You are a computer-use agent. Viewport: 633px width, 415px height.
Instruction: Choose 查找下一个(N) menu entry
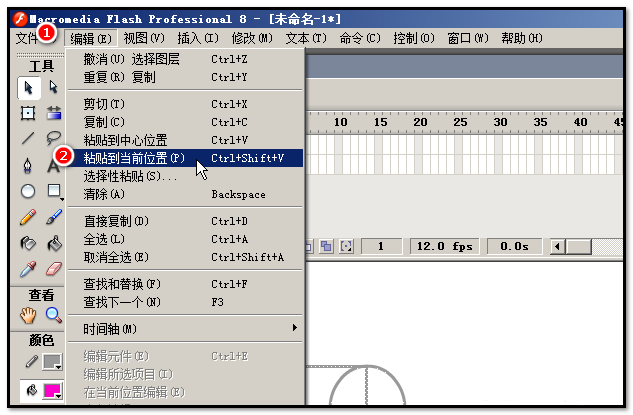coord(185,302)
